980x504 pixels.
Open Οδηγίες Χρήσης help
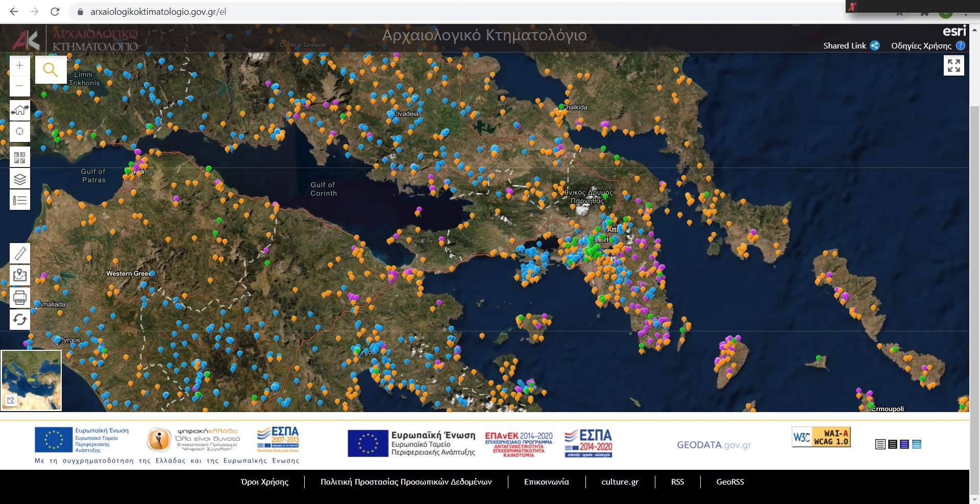pos(927,45)
